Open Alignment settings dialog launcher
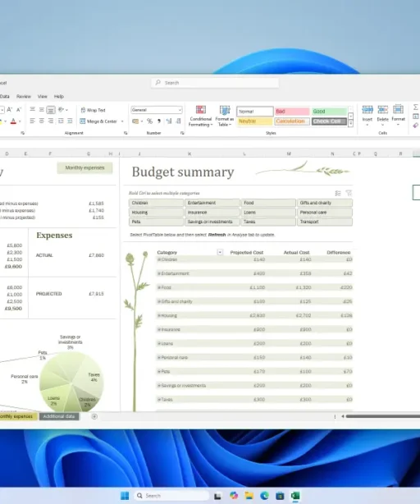 point(126,133)
